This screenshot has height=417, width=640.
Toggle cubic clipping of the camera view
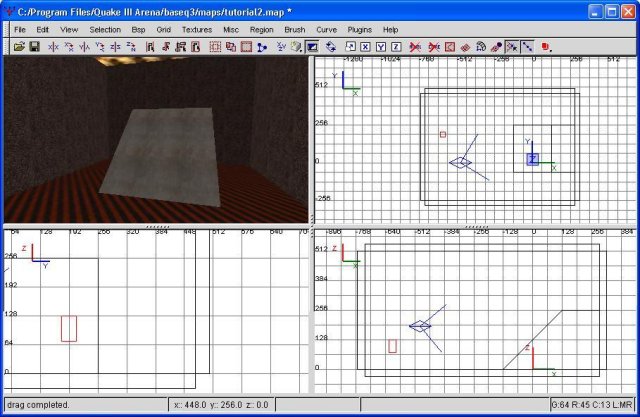(x=312, y=47)
